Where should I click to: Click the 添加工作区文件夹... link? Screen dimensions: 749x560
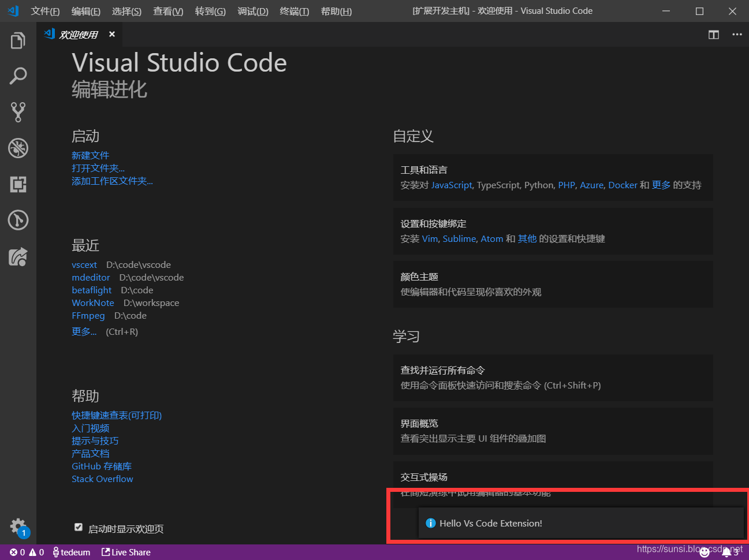tap(112, 181)
